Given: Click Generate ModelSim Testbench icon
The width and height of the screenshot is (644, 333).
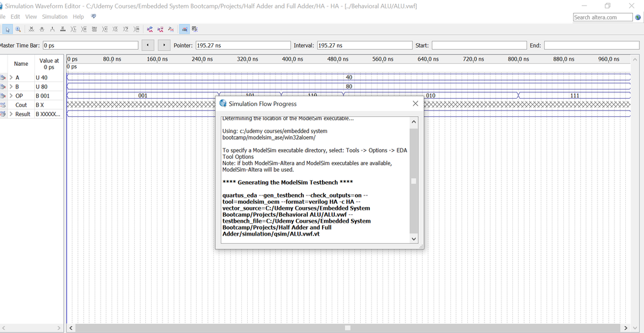Looking at the screenshot, I should pos(171,29).
